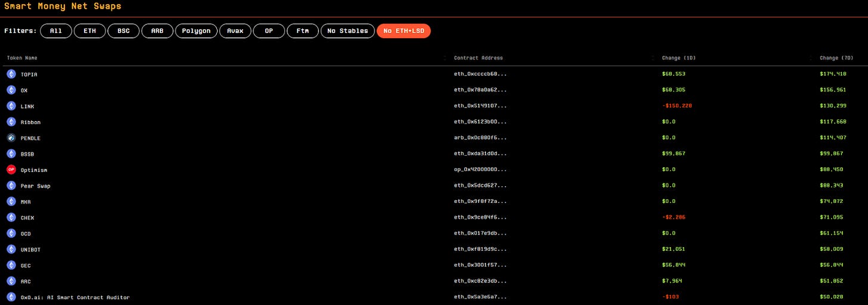
Task: Filter swaps by Polygon chain
Action: [196, 31]
